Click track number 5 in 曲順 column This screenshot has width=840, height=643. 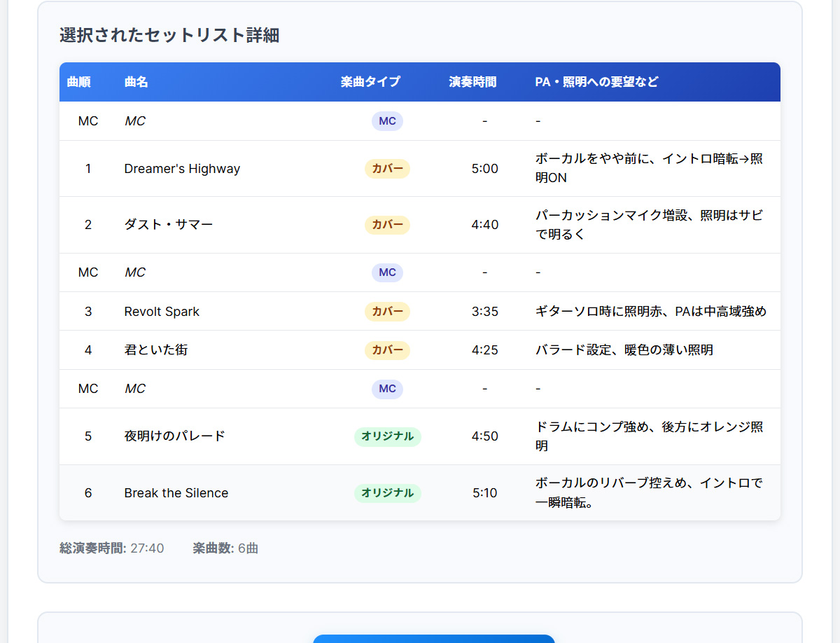click(x=88, y=436)
